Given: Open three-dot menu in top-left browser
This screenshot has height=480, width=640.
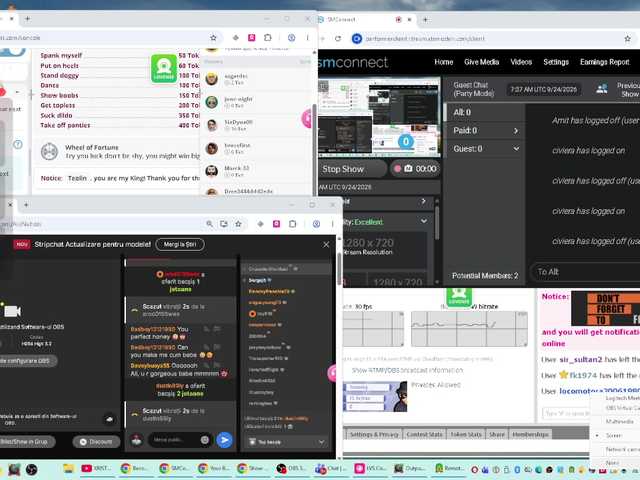Looking at the screenshot, I should (307, 38).
